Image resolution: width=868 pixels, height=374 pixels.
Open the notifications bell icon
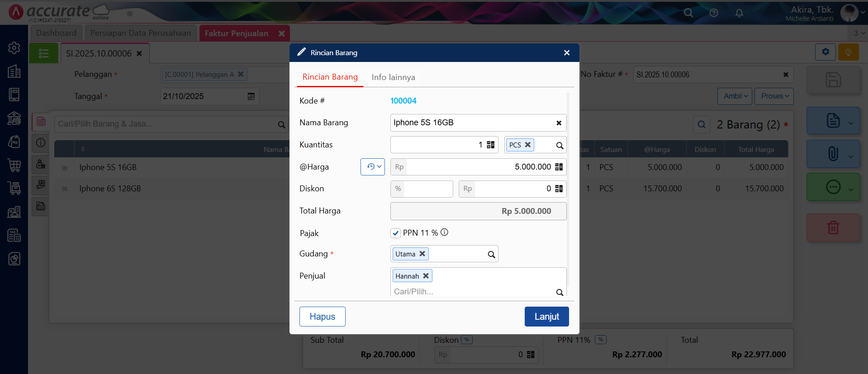(x=739, y=13)
